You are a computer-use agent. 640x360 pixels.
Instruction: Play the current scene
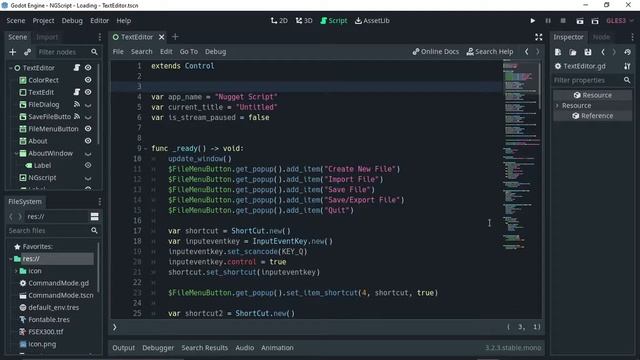point(580,21)
